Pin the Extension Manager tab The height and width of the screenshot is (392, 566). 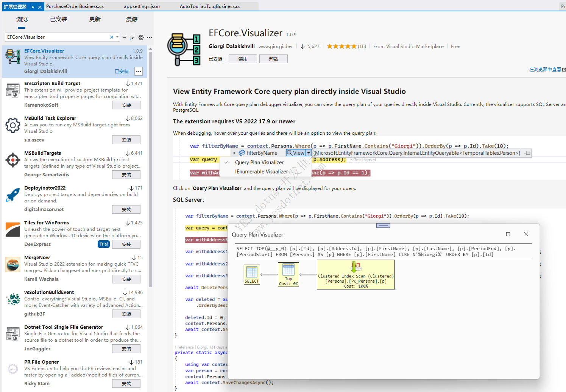[33, 7]
